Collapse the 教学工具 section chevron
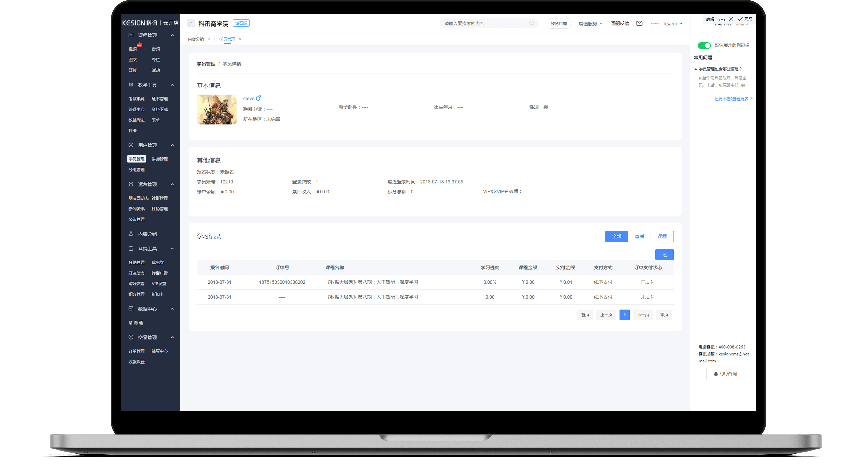Viewport: 868px width, 469px height. point(173,85)
